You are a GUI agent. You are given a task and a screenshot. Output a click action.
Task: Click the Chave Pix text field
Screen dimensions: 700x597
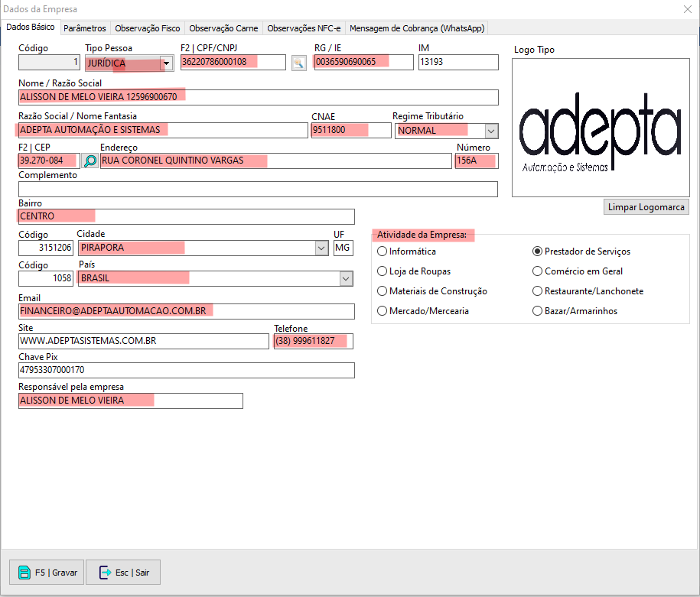186,371
